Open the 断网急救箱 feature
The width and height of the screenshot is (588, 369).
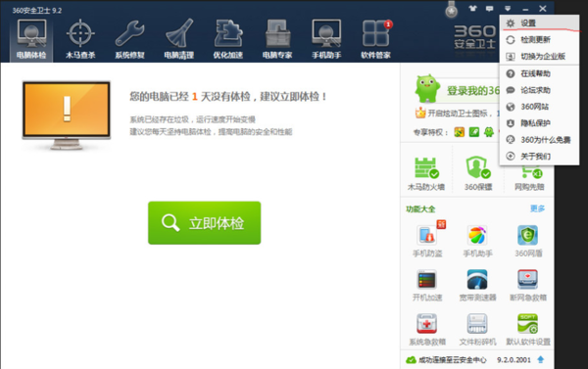pos(527,286)
